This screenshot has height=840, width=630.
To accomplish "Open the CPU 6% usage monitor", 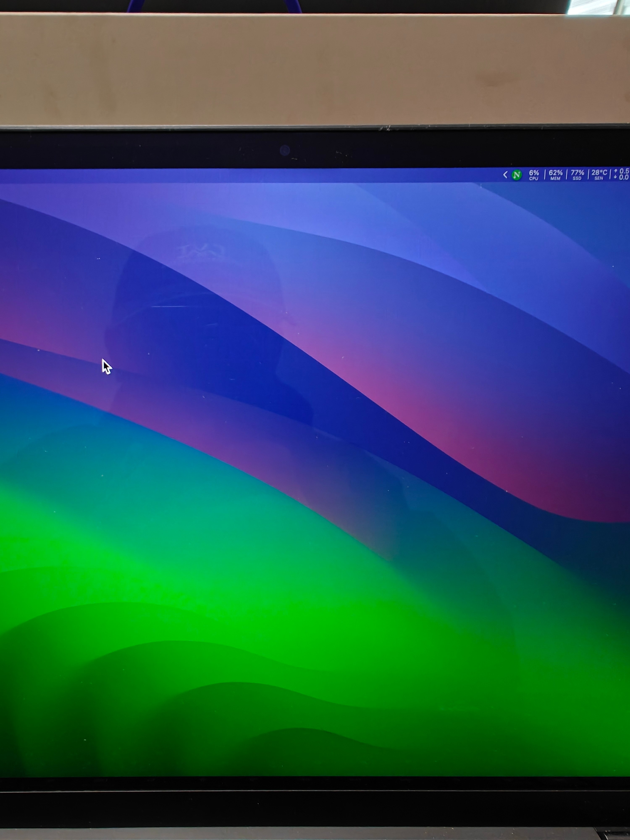I will (x=534, y=175).
